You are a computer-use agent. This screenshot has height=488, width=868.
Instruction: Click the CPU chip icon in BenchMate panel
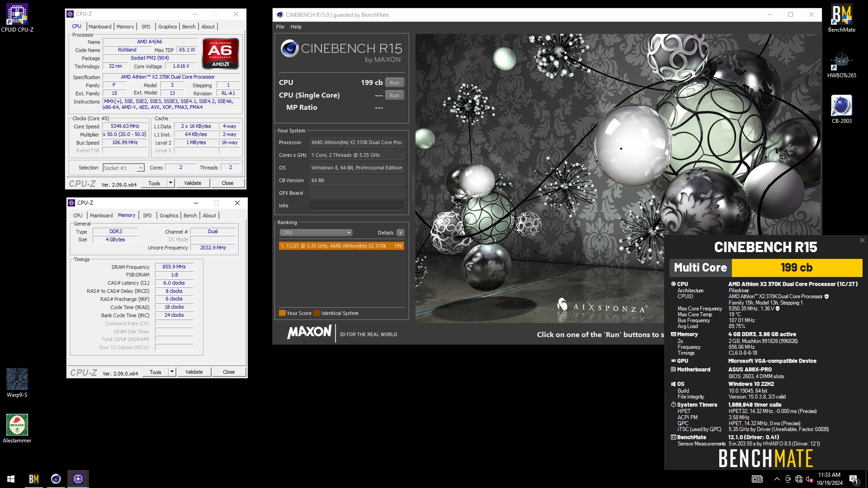pos(673,284)
